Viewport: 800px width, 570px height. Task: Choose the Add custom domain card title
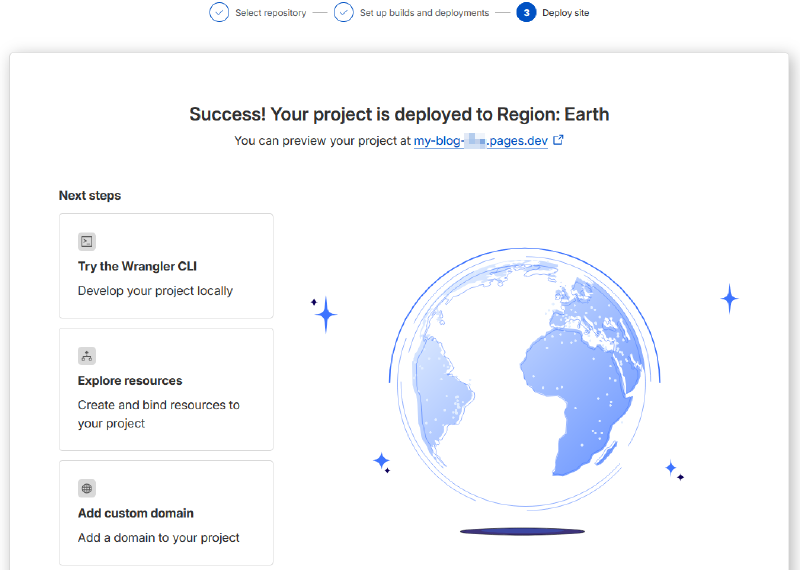pyautogui.click(x=136, y=513)
